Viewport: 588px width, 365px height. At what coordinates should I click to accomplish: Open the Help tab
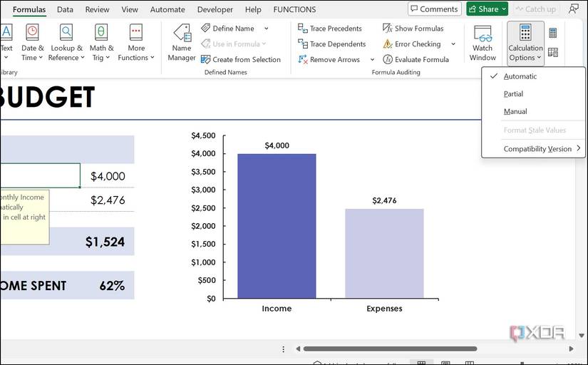coord(253,9)
